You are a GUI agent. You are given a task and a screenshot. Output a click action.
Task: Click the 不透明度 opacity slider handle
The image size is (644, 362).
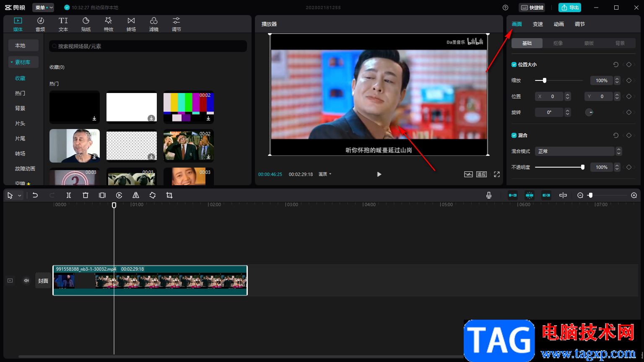(583, 167)
